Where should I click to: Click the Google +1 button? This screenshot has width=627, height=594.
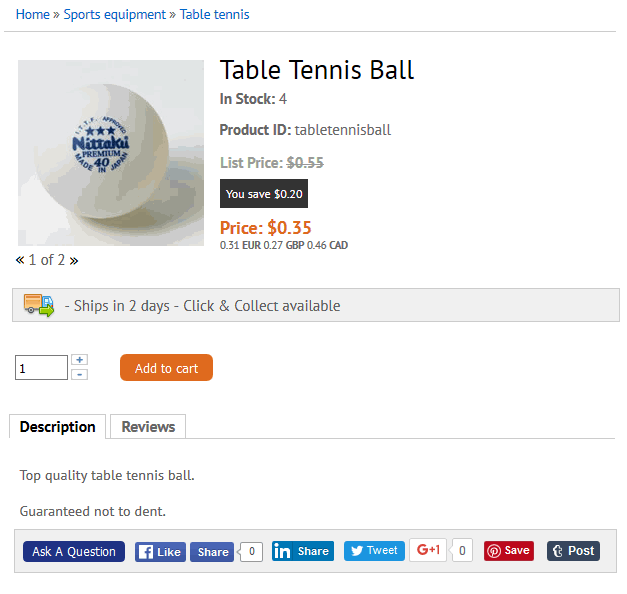428,550
